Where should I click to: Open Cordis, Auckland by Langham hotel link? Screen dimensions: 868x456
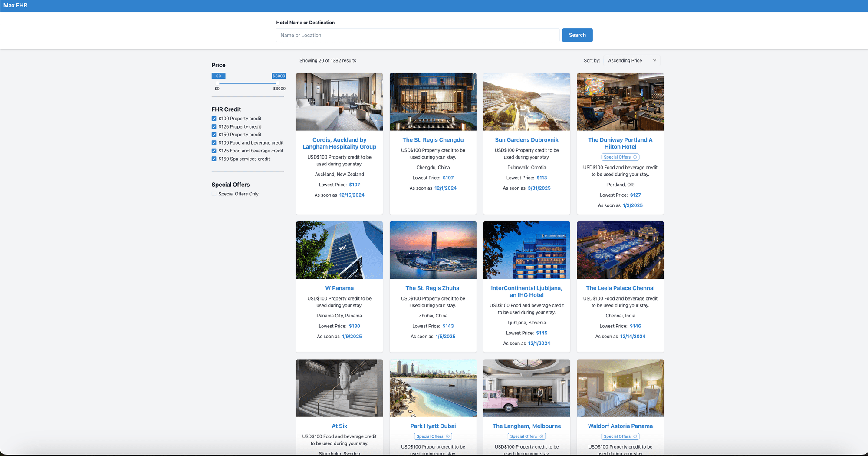pyautogui.click(x=339, y=143)
